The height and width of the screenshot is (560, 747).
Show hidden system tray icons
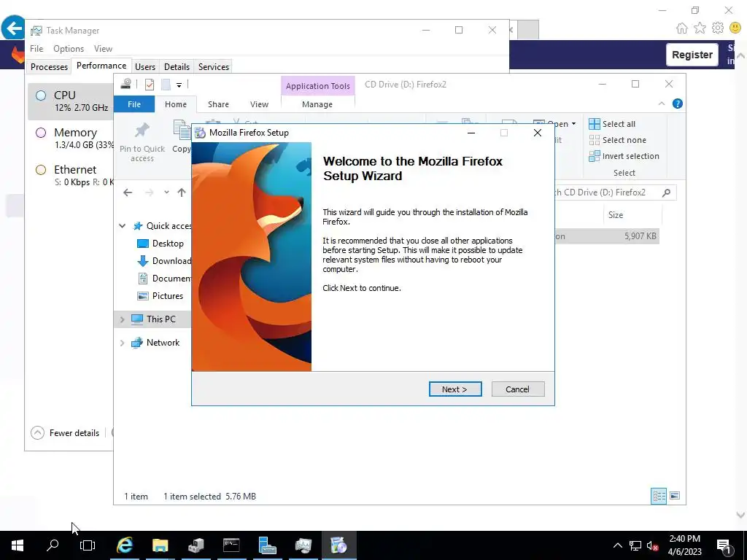click(x=617, y=545)
